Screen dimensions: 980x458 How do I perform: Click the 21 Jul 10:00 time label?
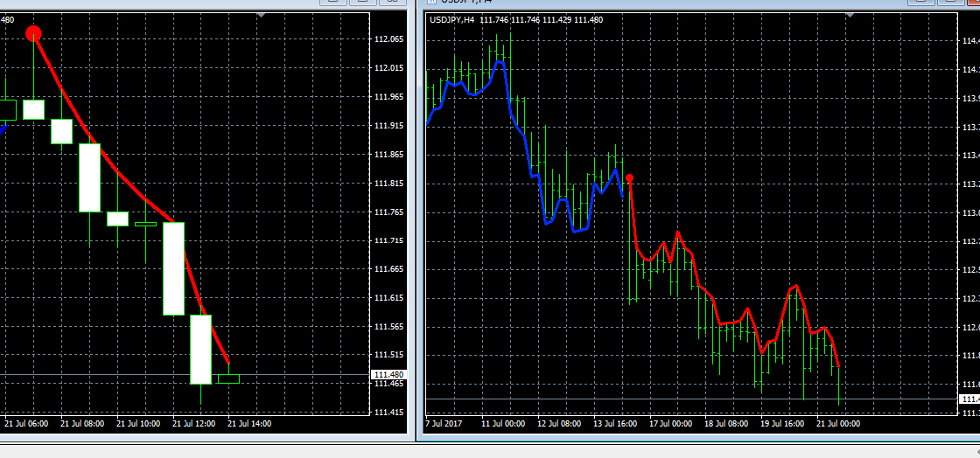click(138, 424)
